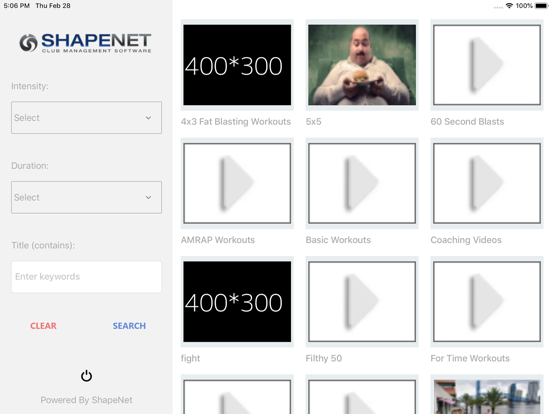Tap the 5:06 PM clock
This screenshot has height=414, width=552.
coord(17,6)
